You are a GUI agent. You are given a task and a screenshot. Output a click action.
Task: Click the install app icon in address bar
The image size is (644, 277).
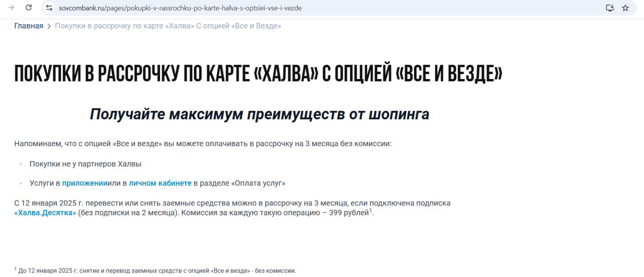610,8
